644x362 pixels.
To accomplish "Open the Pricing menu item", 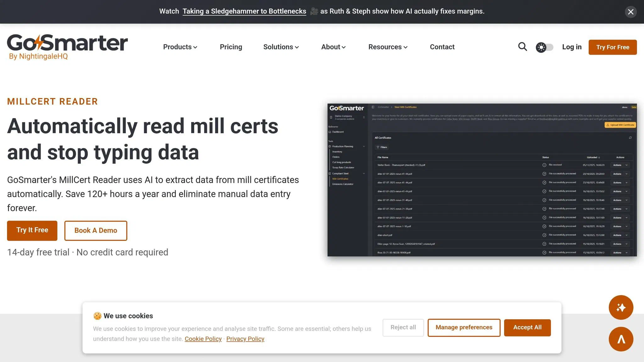I will [231, 47].
